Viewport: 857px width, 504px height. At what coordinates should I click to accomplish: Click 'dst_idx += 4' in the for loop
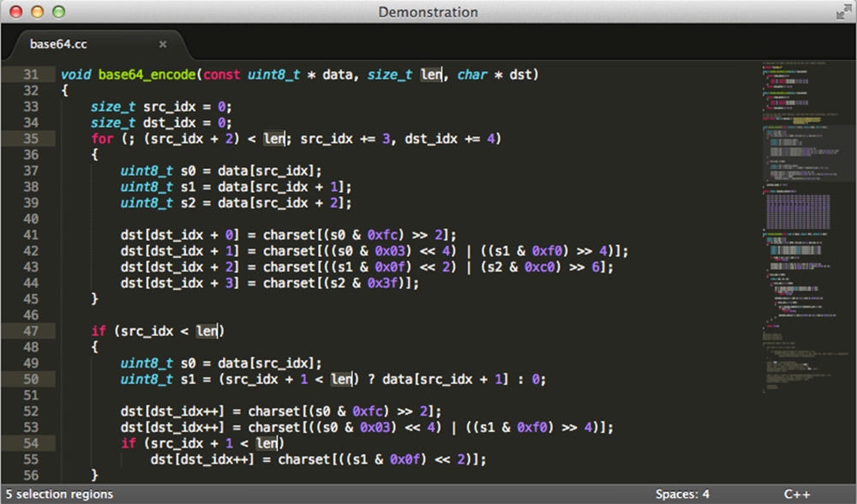450,139
